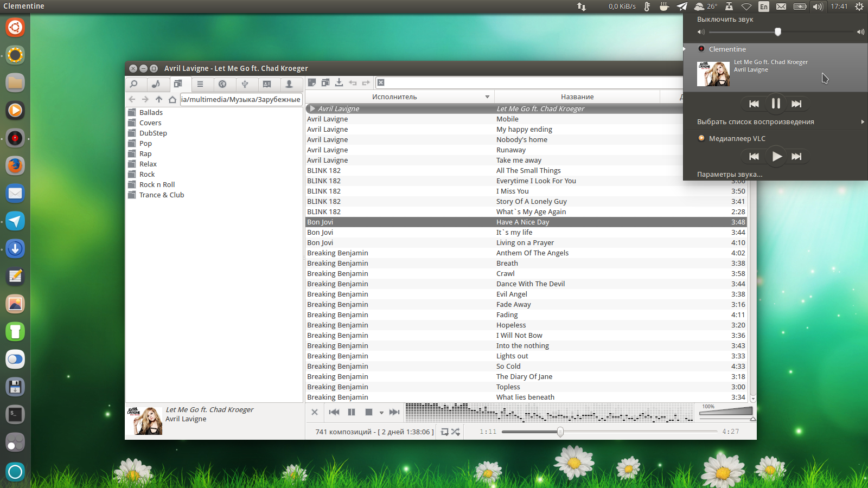Pause playback in Clementine toolbar
Image resolution: width=868 pixels, height=488 pixels.
352,412
